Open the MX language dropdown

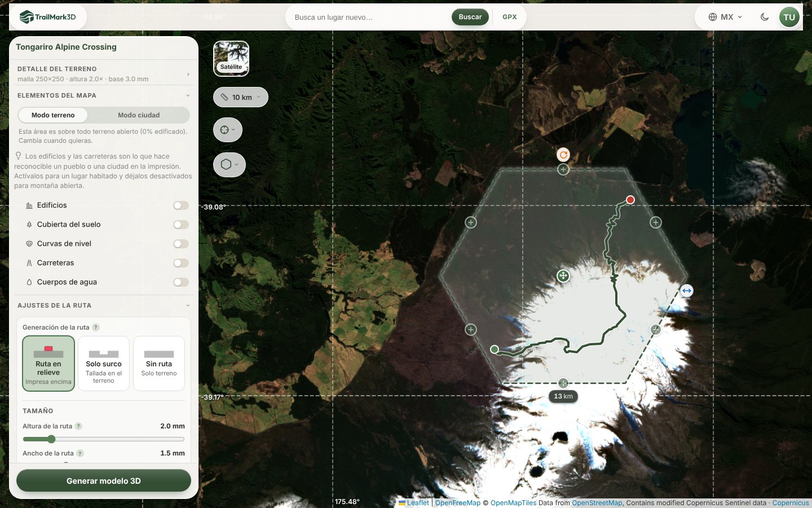click(725, 17)
